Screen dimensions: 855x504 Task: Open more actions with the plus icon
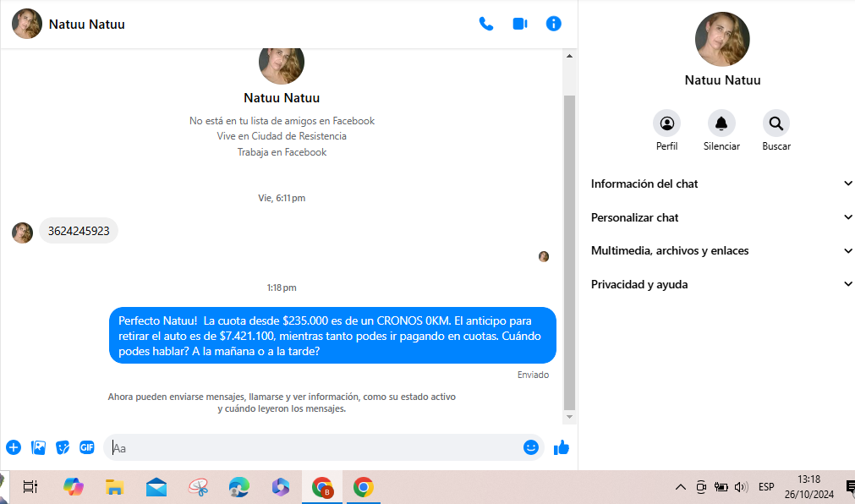click(14, 448)
